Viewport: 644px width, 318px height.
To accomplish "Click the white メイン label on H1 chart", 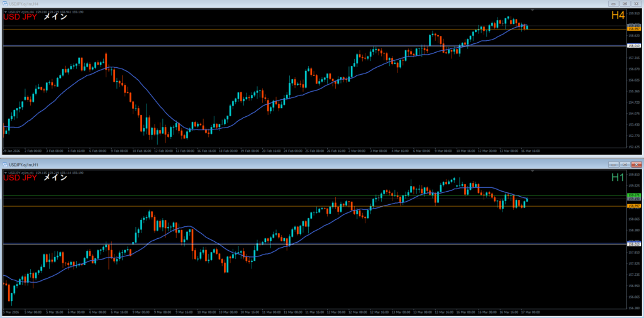I will pos(55,178).
